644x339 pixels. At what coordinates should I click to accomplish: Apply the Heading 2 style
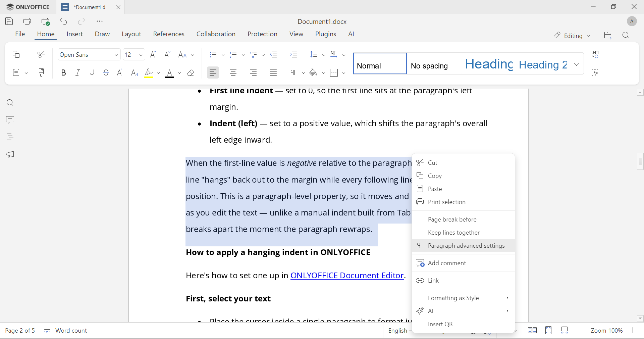point(542,63)
